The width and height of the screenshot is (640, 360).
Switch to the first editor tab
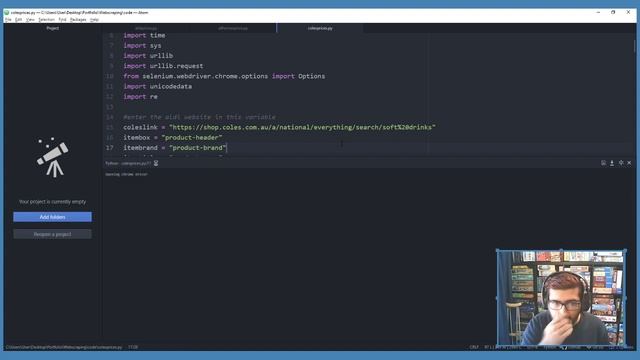click(x=146, y=28)
